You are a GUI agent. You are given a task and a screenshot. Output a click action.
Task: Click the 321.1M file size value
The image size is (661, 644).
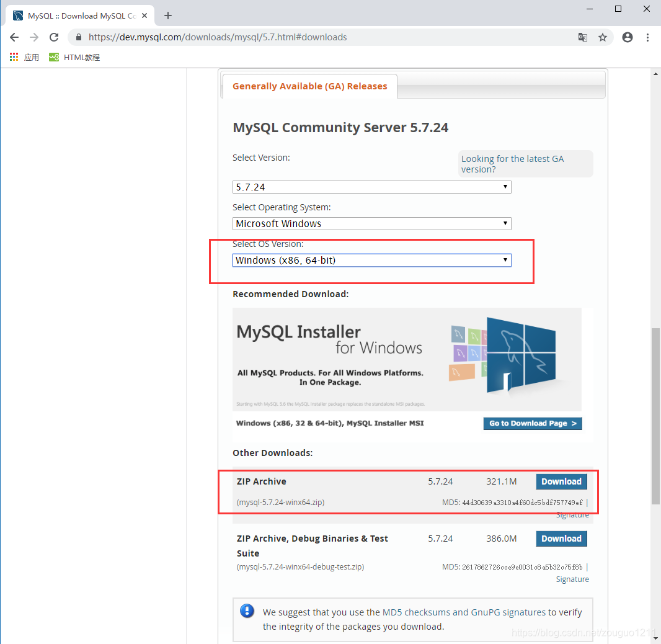(501, 481)
